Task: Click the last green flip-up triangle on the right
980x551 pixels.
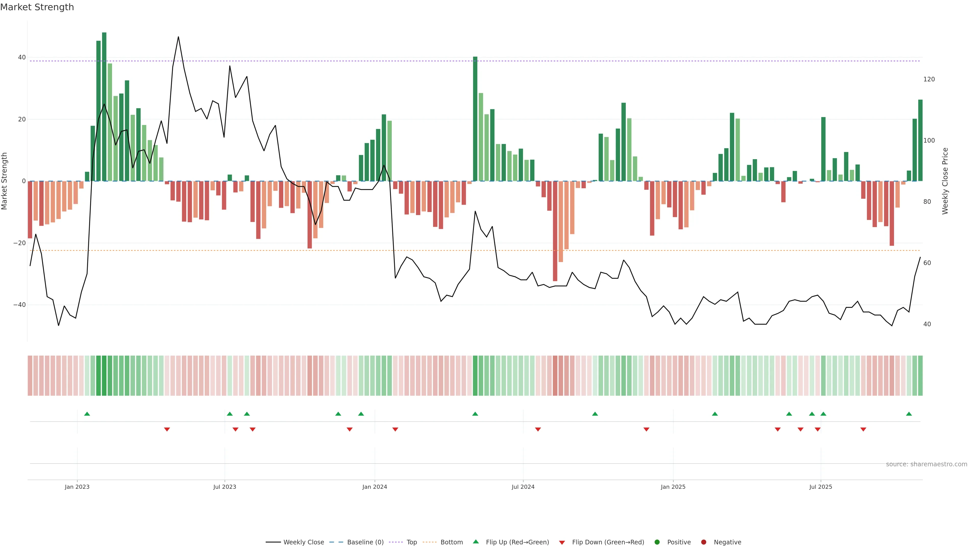Action: click(x=909, y=414)
